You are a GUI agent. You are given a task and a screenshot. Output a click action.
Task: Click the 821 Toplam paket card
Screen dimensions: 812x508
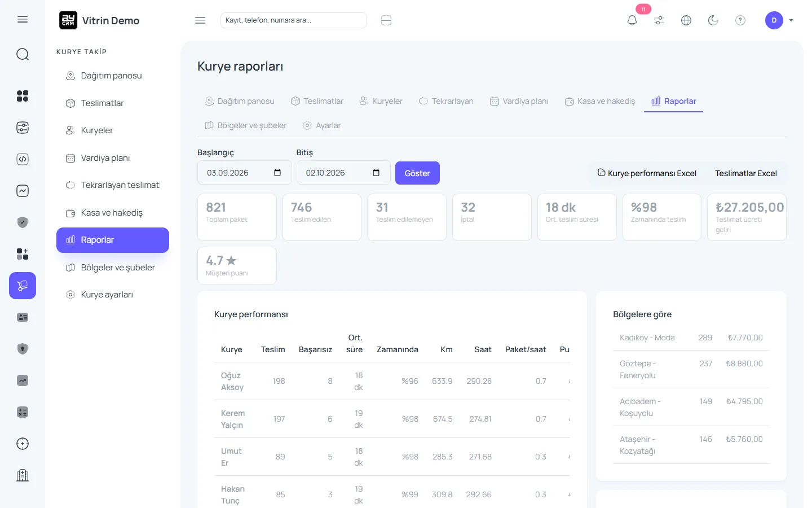(237, 217)
